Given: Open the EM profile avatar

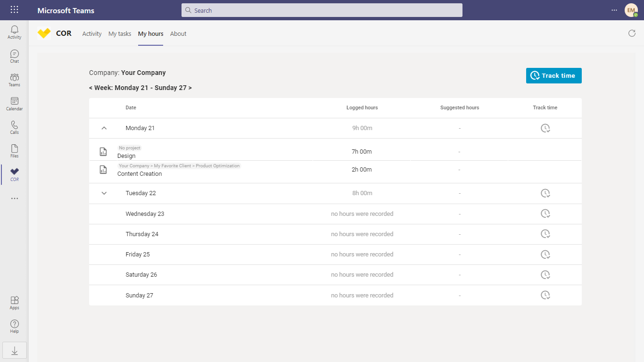Looking at the screenshot, I should click(x=631, y=10).
